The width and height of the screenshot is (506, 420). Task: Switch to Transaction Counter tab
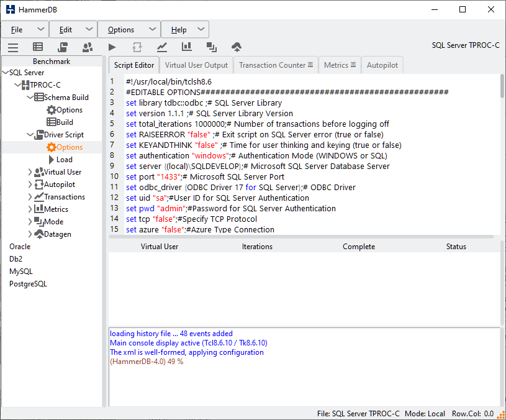(276, 65)
